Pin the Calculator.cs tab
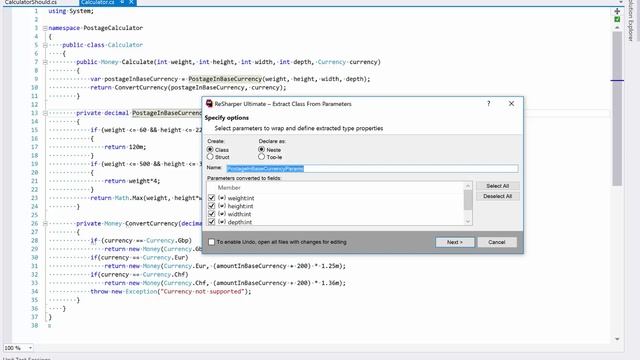This screenshot has height=360, width=640. (x=122, y=2)
